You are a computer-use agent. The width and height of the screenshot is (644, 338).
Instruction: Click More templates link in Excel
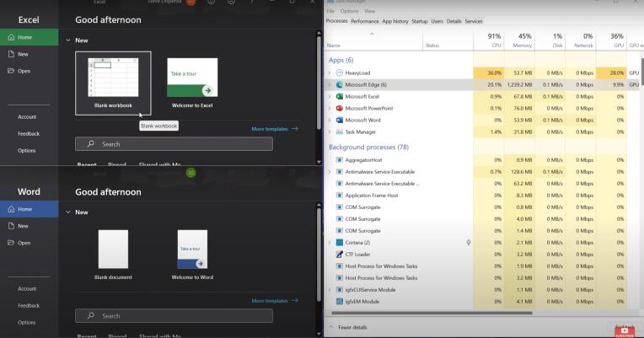[x=274, y=129]
